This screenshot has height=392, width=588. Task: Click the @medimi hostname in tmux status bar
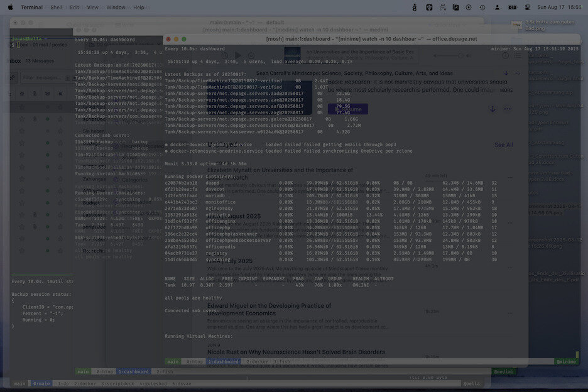click(504, 372)
